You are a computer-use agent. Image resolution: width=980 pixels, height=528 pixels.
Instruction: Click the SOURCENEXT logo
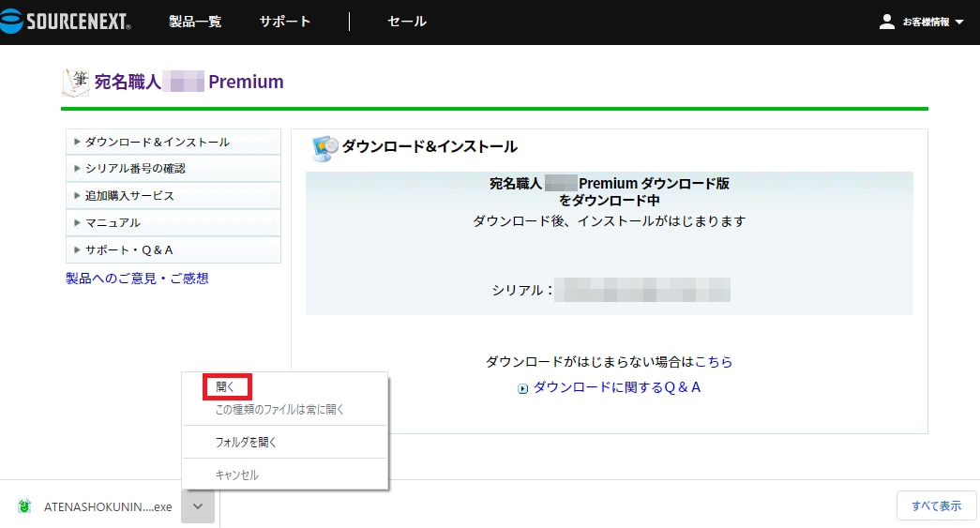[x=66, y=22]
